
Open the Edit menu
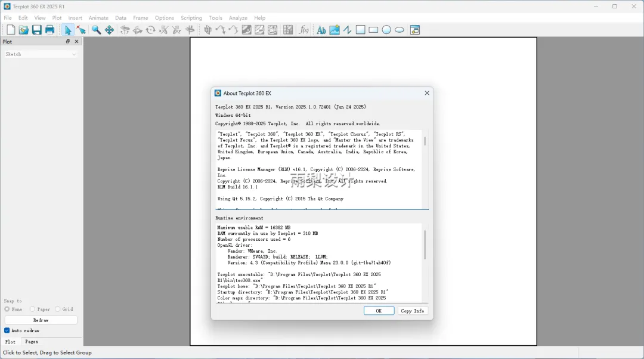point(23,18)
